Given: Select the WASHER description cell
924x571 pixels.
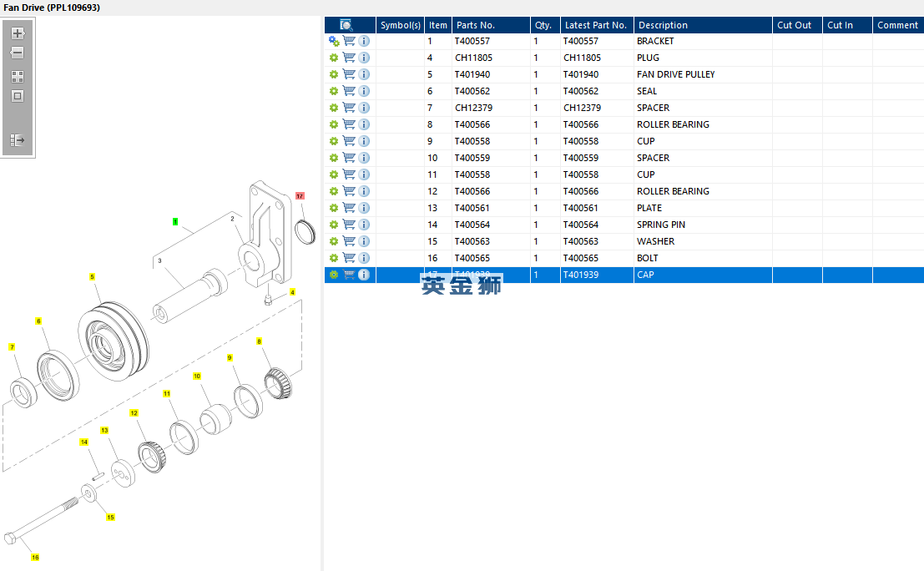Looking at the screenshot, I should (x=703, y=241).
